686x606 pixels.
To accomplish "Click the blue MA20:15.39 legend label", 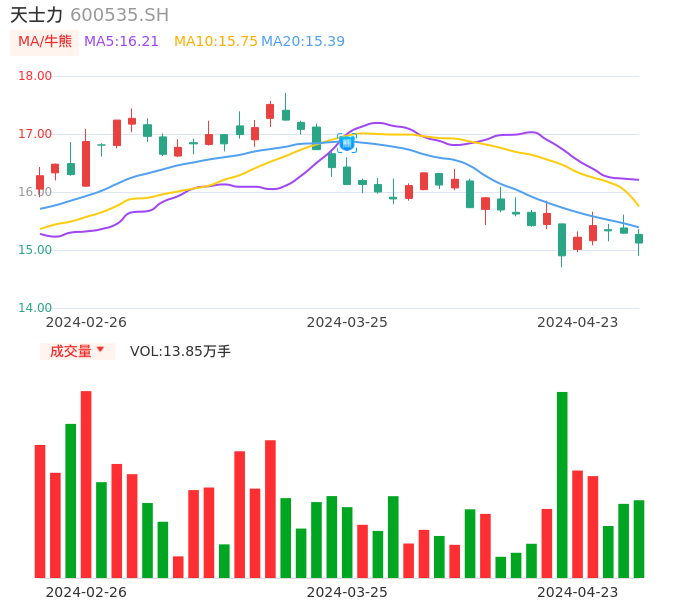I will [303, 42].
